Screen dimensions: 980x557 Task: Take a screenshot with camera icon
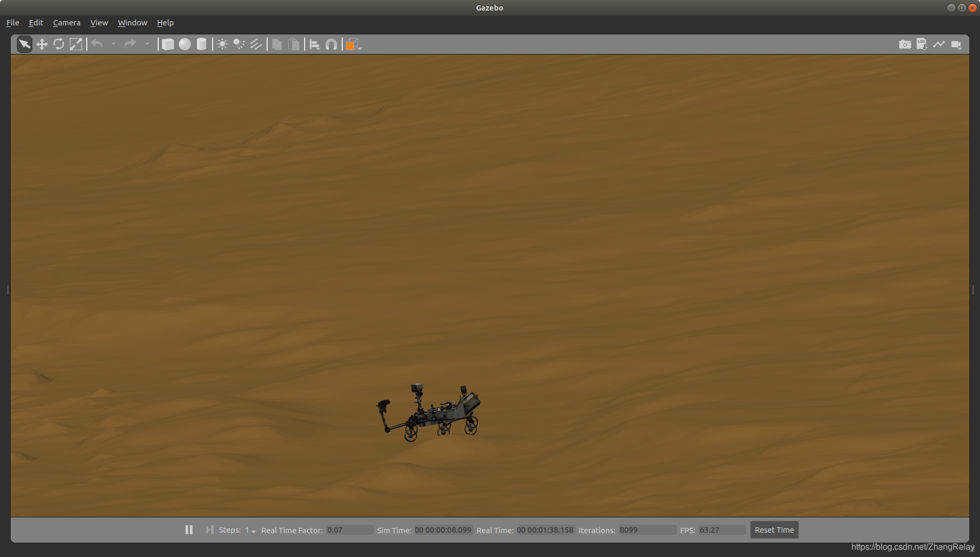click(x=905, y=44)
